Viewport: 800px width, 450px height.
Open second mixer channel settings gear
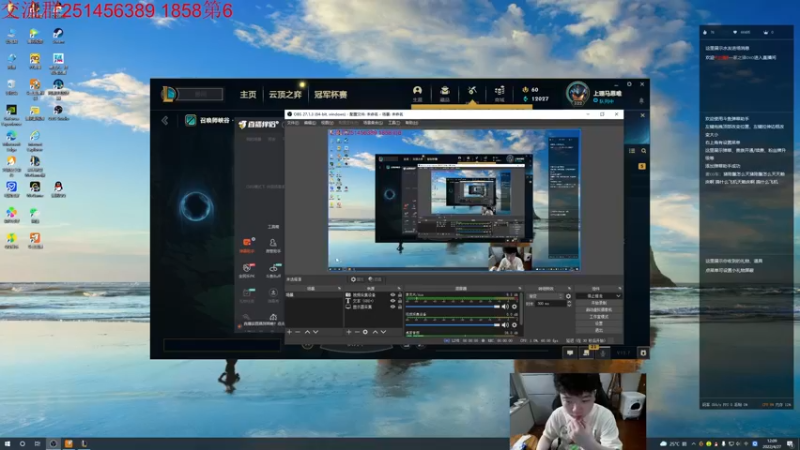point(514,325)
